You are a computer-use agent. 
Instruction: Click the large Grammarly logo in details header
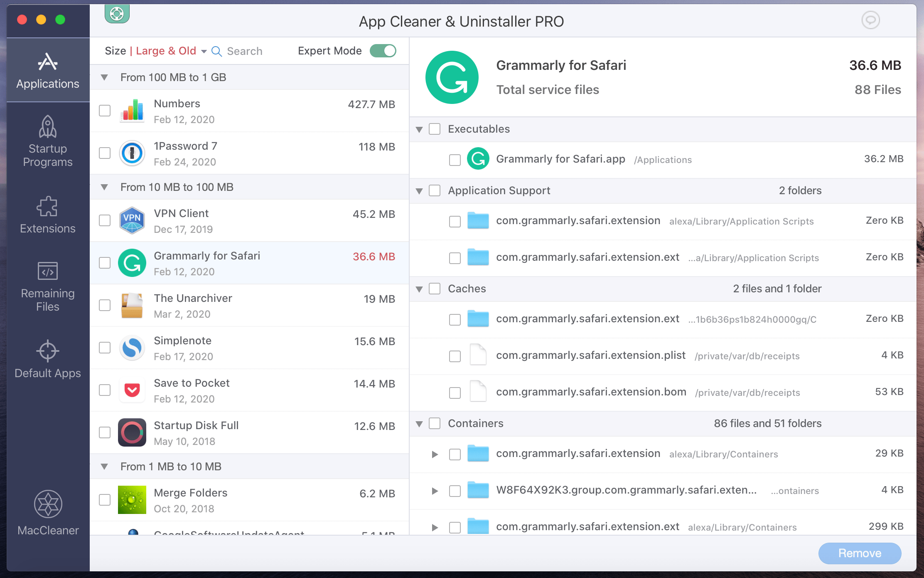coord(452,77)
